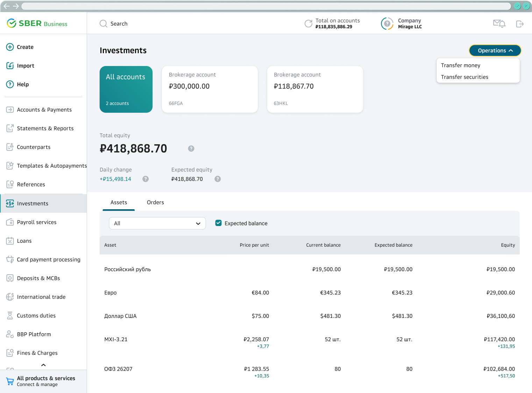Click the info icon beside Expected equity
This screenshot has height=393, width=532.
[218, 179]
